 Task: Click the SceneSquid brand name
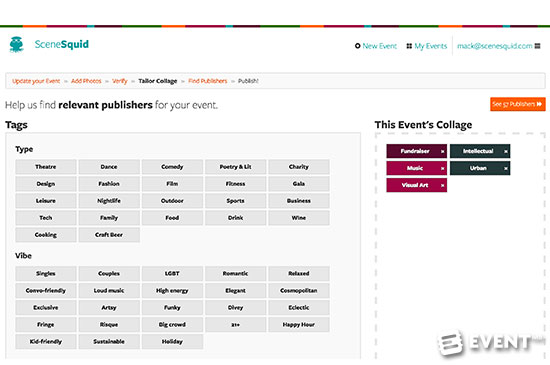62,44
